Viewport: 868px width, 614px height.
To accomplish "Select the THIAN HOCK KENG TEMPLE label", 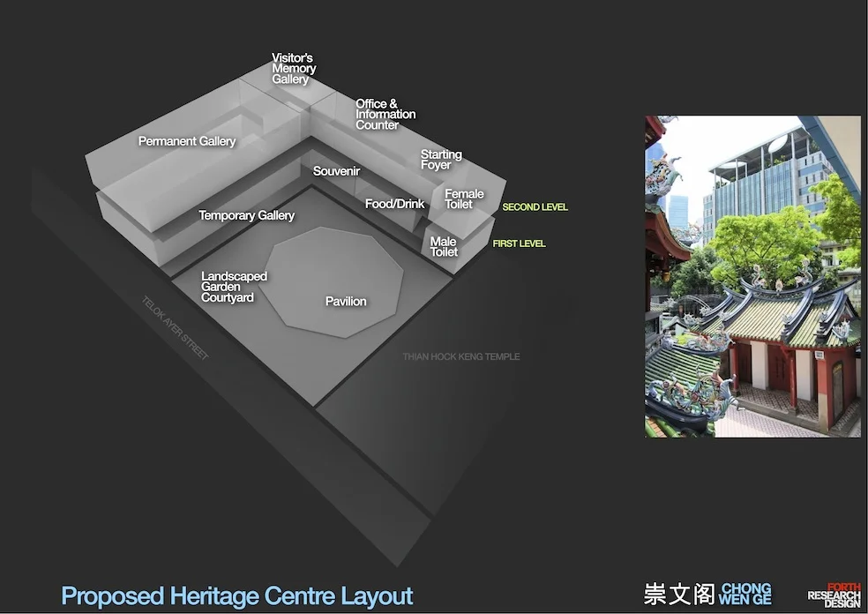I will [461, 356].
